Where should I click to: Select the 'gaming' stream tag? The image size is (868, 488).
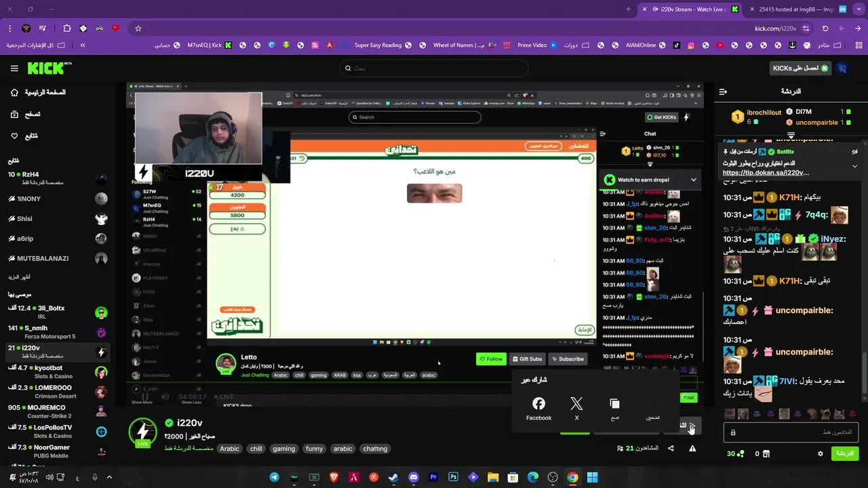pos(283,449)
